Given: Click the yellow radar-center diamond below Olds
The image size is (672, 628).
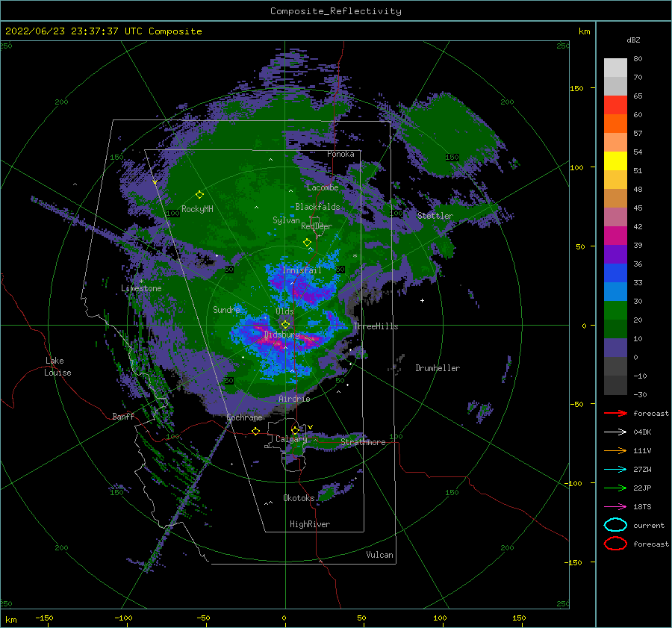Looking at the screenshot, I should click(x=285, y=325).
